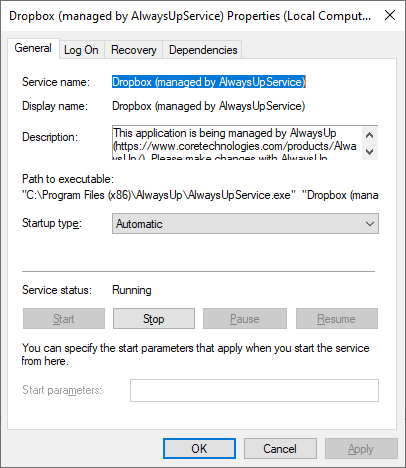406x468 pixels.
Task: Click the Display name value text
Action: point(209,106)
